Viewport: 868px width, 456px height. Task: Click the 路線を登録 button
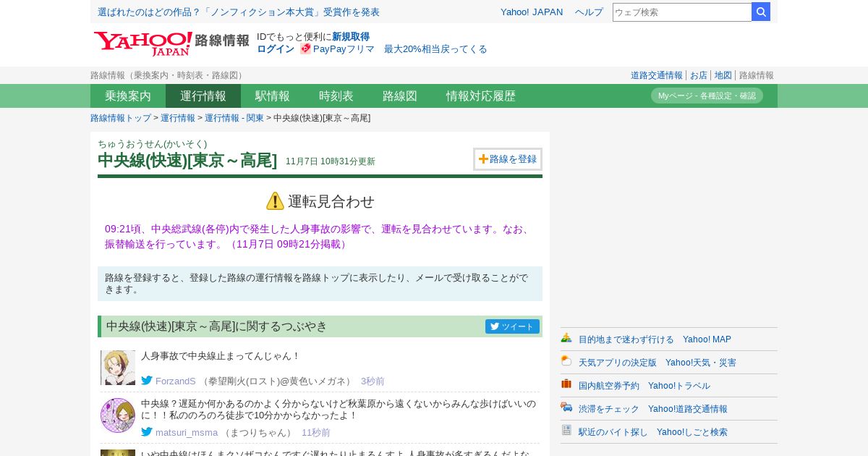point(508,159)
